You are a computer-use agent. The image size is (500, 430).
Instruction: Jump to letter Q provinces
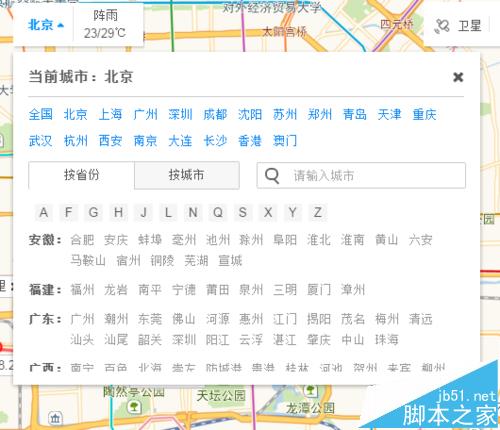pos(218,212)
